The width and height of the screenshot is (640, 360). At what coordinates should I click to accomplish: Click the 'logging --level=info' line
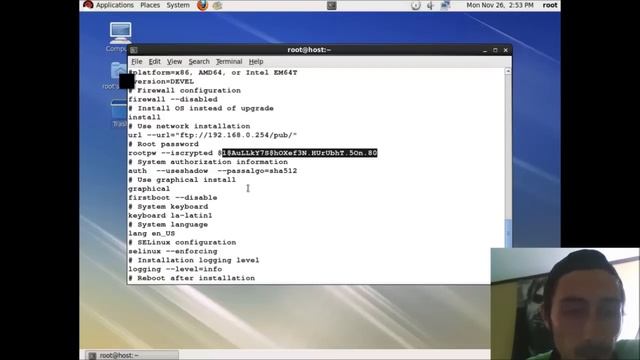coord(175,269)
